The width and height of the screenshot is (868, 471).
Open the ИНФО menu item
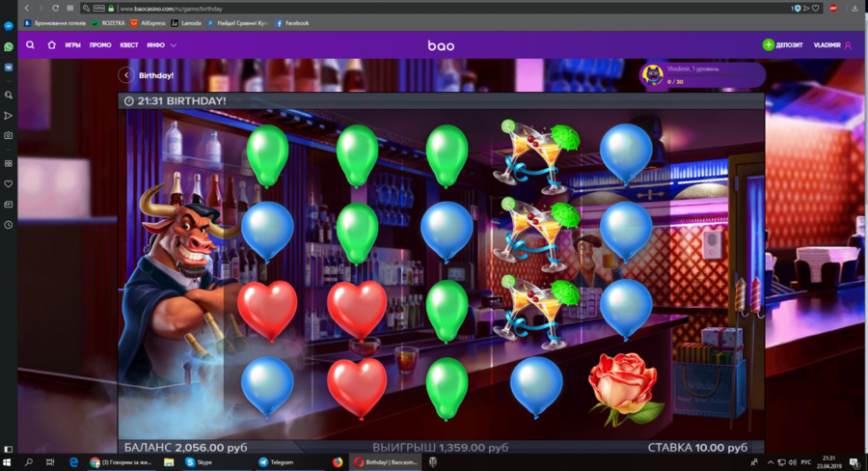tap(155, 45)
